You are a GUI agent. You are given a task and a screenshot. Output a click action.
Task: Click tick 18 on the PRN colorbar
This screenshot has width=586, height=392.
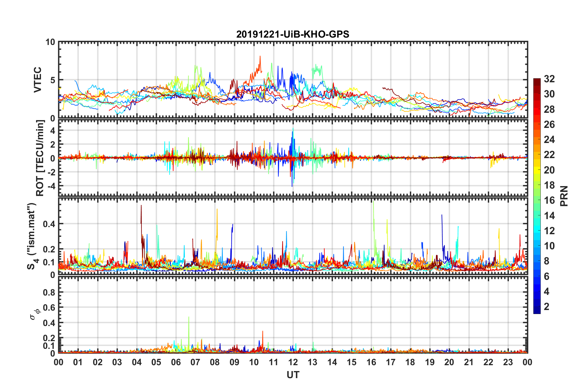click(x=549, y=185)
